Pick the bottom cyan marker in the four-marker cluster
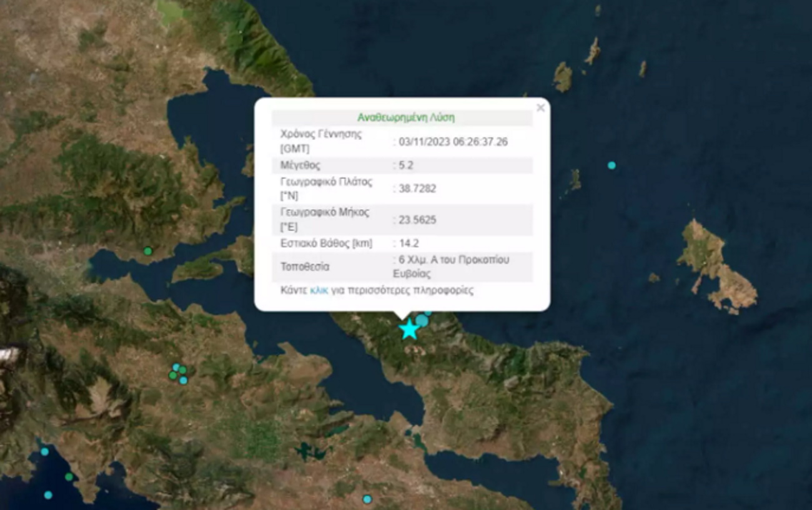Image resolution: width=812 pixels, height=510 pixels. pyautogui.click(x=183, y=380)
